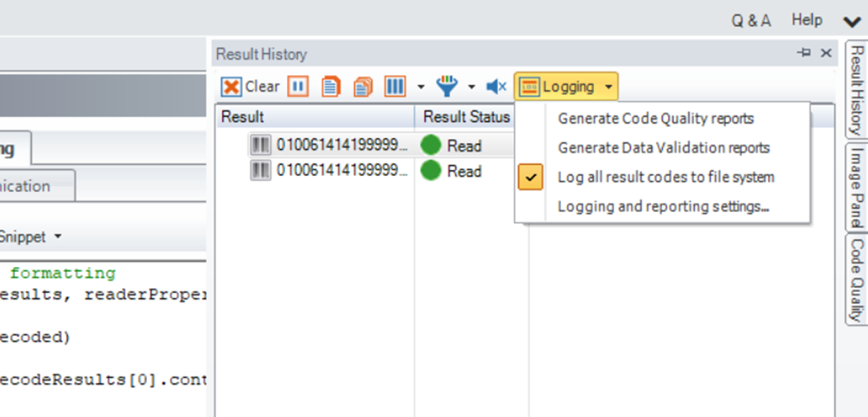Select Generate Code Quality reports
This screenshot has height=417, width=868.
point(655,118)
